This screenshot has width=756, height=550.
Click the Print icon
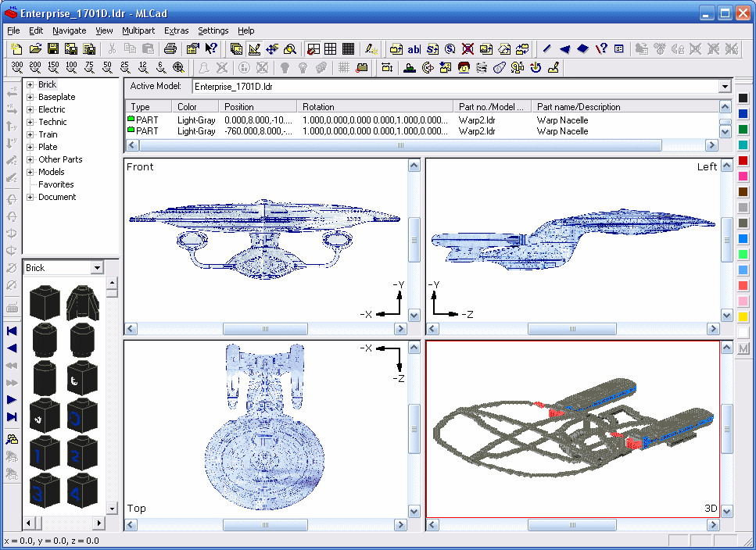tap(170, 48)
